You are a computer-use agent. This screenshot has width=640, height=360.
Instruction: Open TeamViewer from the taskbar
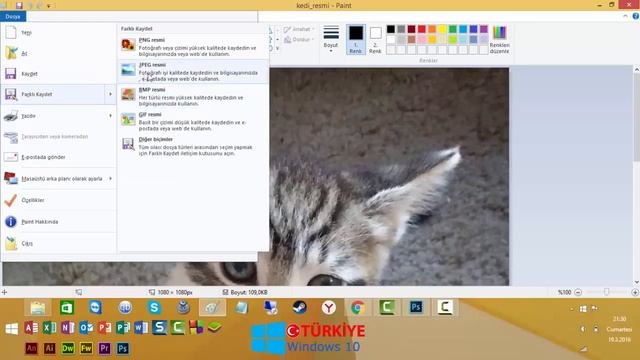[96, 307]
